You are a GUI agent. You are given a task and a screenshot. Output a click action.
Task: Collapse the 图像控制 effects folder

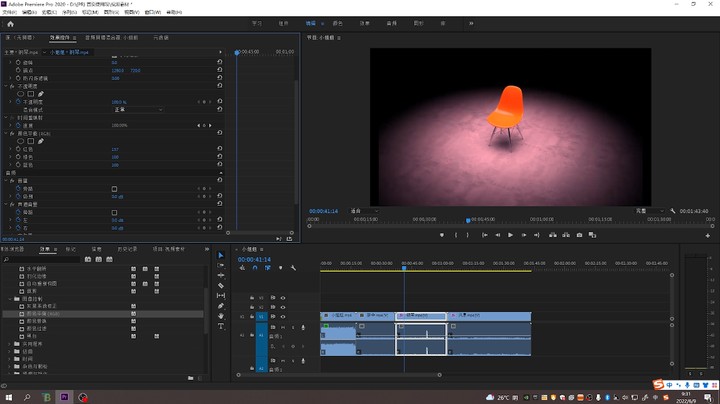11,298
